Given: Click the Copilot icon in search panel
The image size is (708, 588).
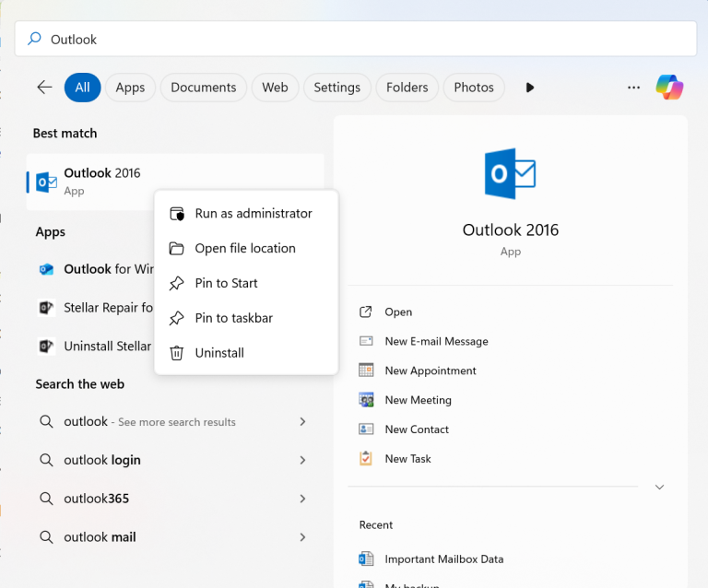Looking at the screenshot, I should click(x=669, y=88).
